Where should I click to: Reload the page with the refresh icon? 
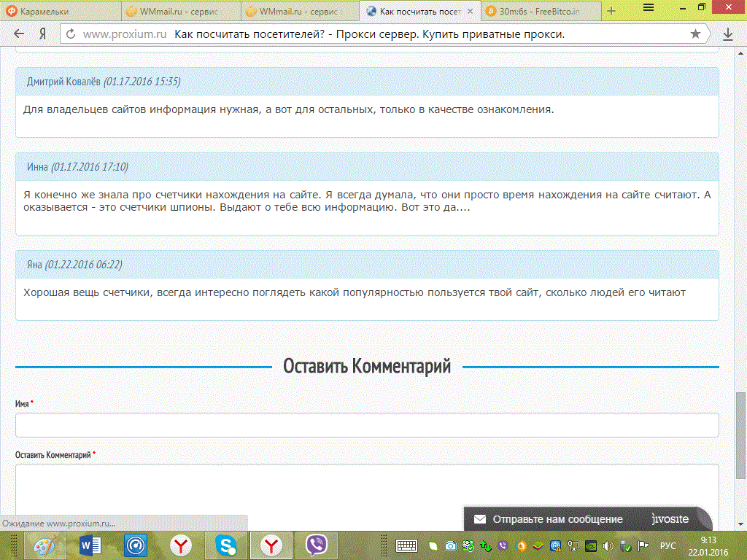(x=71, y=34)
